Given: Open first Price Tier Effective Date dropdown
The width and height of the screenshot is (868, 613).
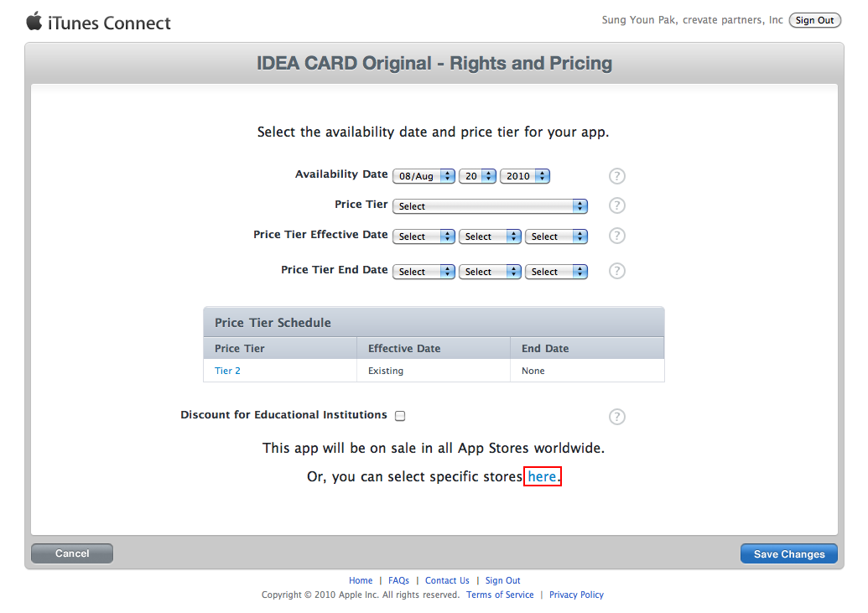Looking at the screenshot, I should 424,236.
